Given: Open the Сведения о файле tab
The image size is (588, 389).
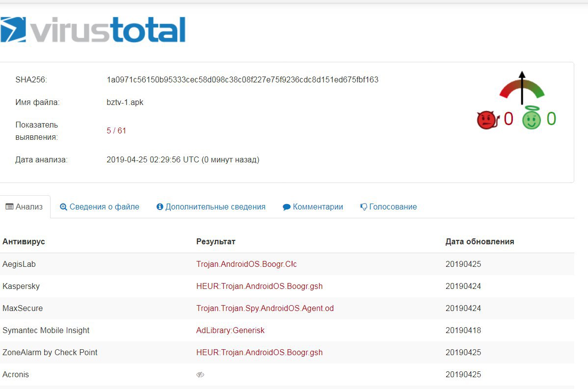Looking at the screenshot, I should coord(99,207).
